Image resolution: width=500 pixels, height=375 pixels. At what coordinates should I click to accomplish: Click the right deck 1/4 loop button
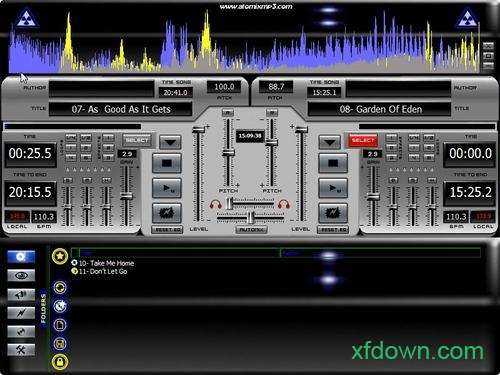click(x=414, y=137)
